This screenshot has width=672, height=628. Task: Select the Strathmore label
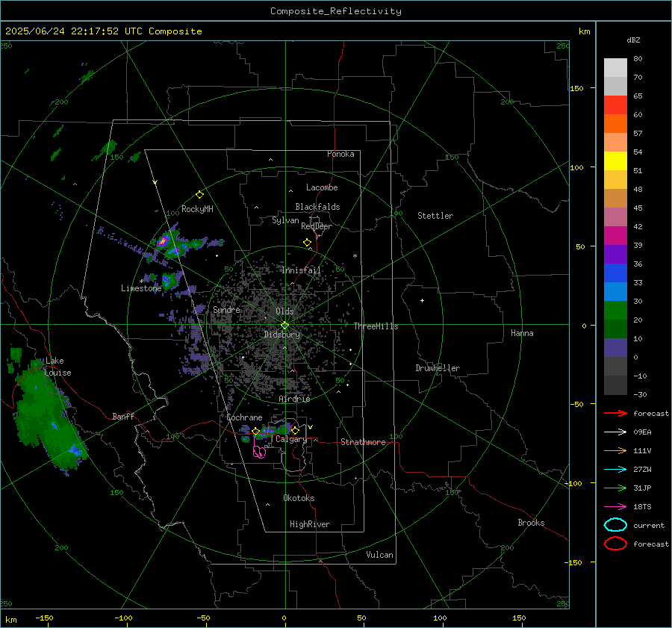tap(363, 442)
